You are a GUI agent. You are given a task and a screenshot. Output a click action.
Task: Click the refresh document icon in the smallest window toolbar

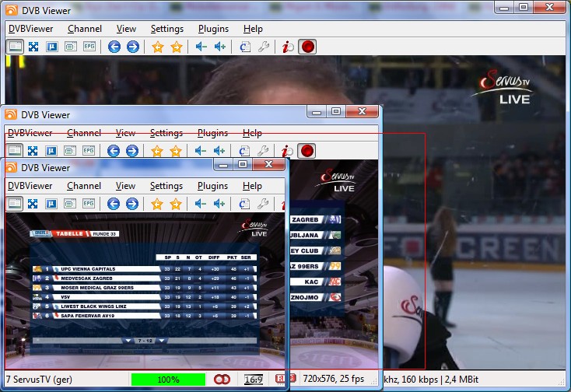(244, 204)
